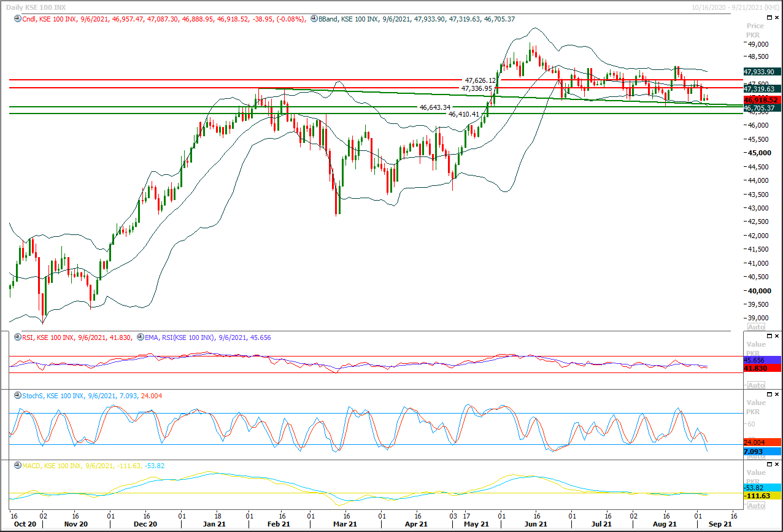Close the StochS indicator pane
The image size is (783, 532).
pos(776,395)
